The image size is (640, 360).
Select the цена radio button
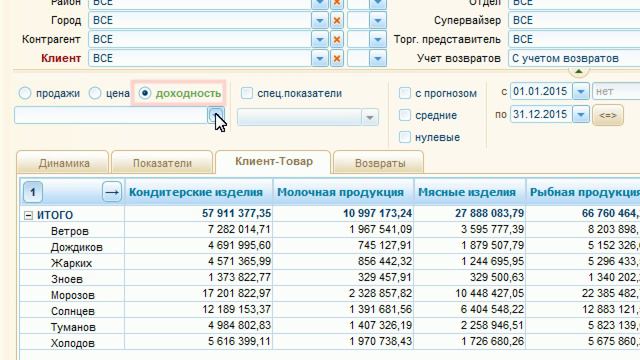coord(95,93)
